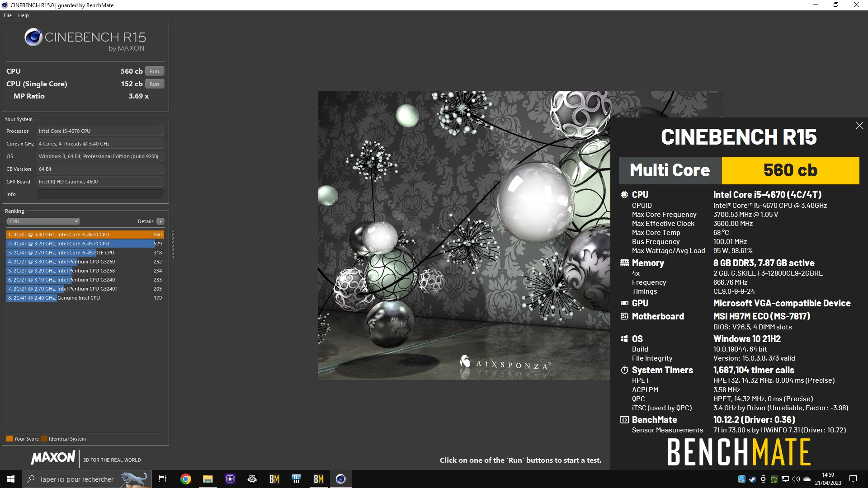Click the MAXON logo at bottom left

(53, 458)
